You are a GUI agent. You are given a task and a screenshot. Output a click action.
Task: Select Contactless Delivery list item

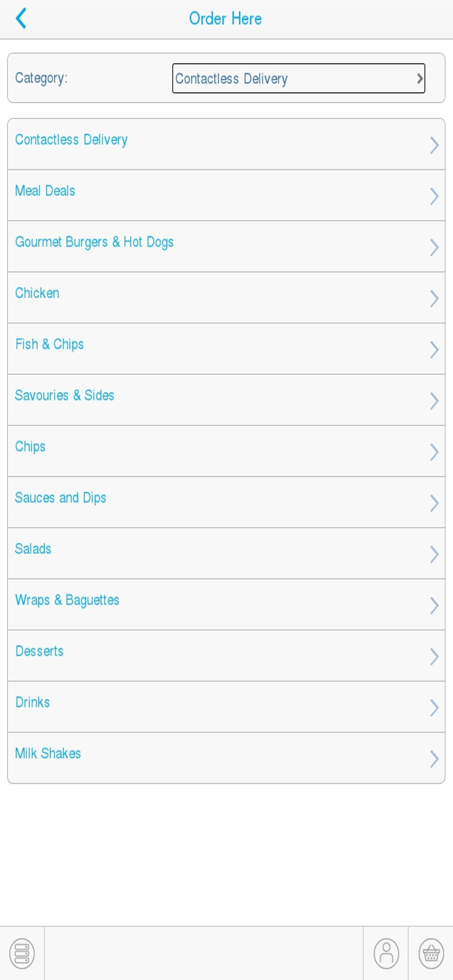[71, 140]
